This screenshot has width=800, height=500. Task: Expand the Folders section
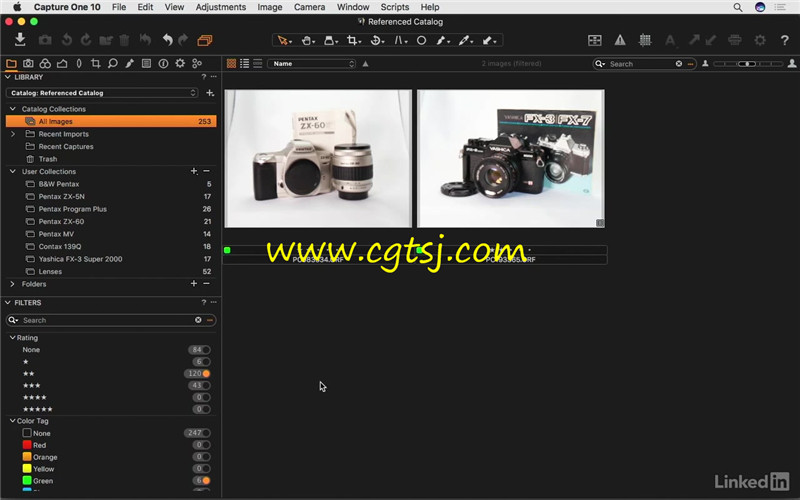[13, 284]
